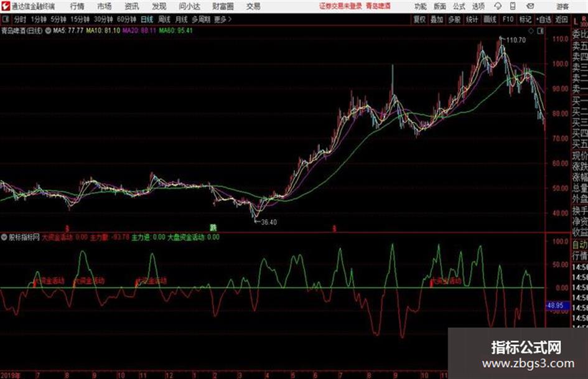This screenshot has height=379, width=588.
Task: Click the 2019年 label on the time axis
Action: coord(11,375)
